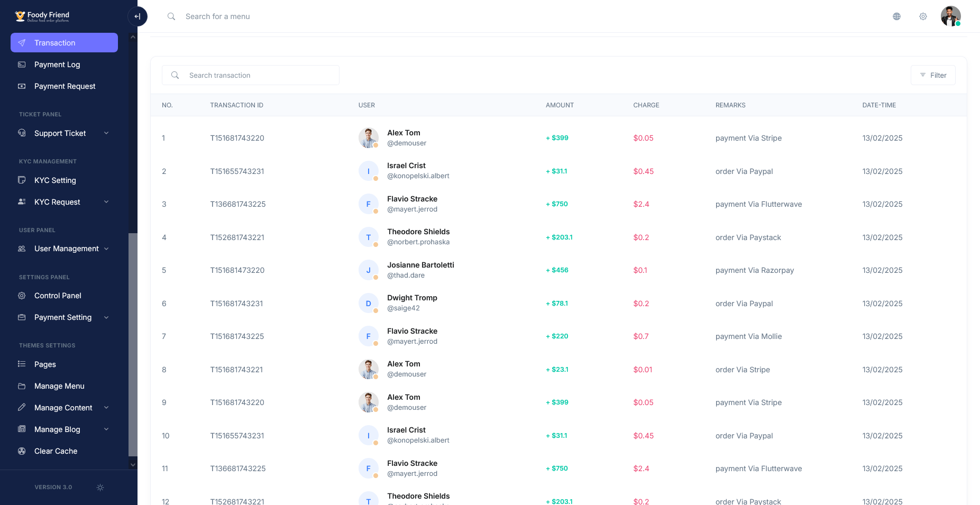Screen dimensions: 980x505
Task: Focus the Search transaction field
Action: (251, 75)
